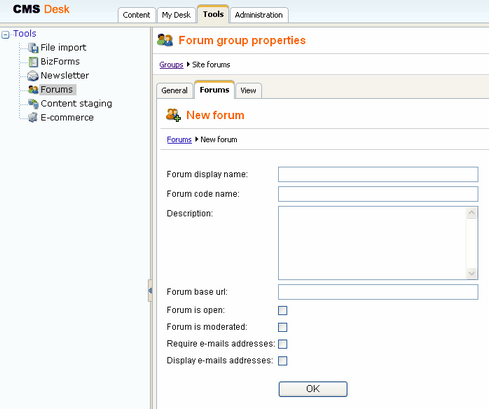489x409 pixels.
Task: Click the OK button
Action: pos(313,389)
